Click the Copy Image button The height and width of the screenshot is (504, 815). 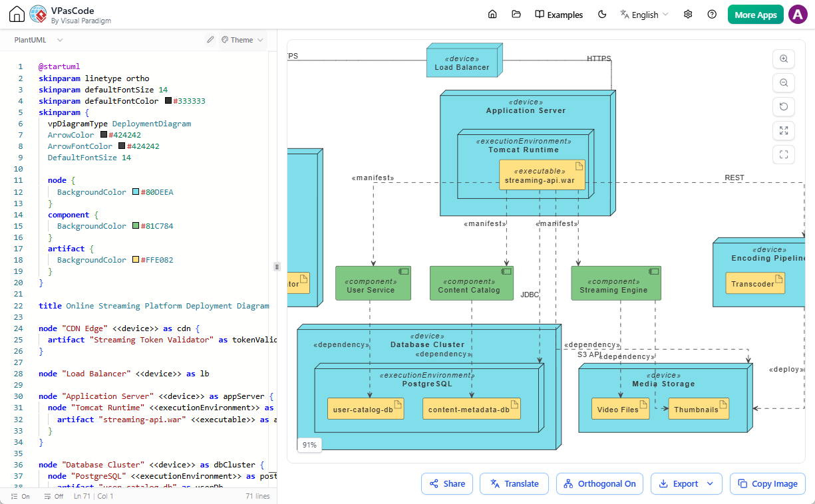pyautogui.click(x=767, y=483)
